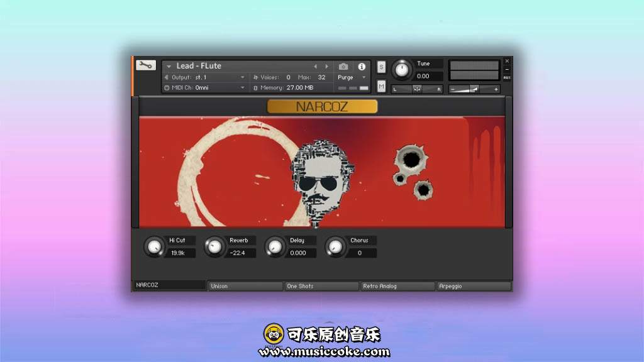Select the Retro Analog tab
The height and width of the screenshot is (362, 644).
(397, 286)
